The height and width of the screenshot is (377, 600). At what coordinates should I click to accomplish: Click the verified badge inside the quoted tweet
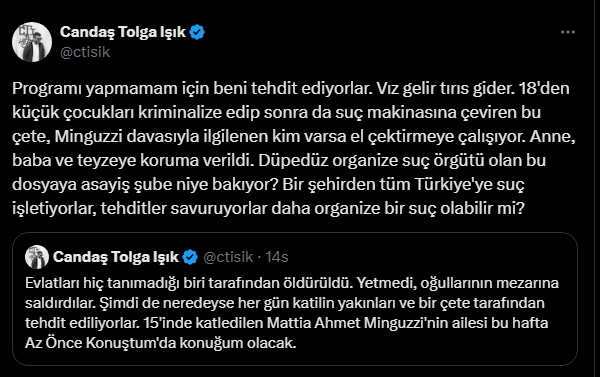190,257
